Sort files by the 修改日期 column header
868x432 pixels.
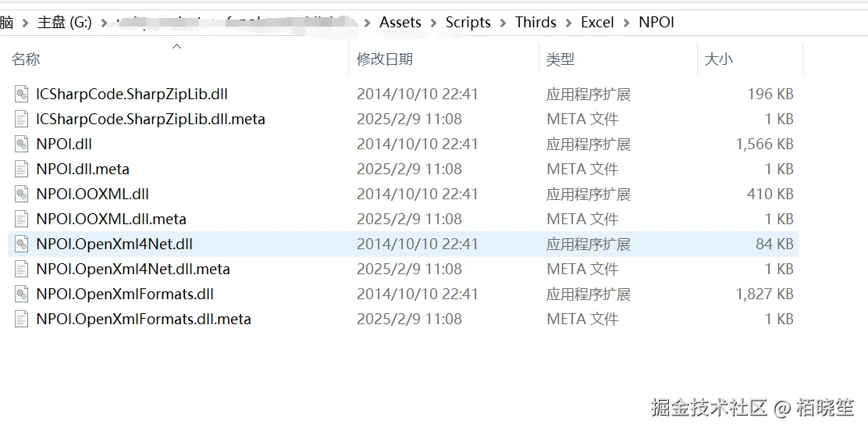click(x=385, y=59)
